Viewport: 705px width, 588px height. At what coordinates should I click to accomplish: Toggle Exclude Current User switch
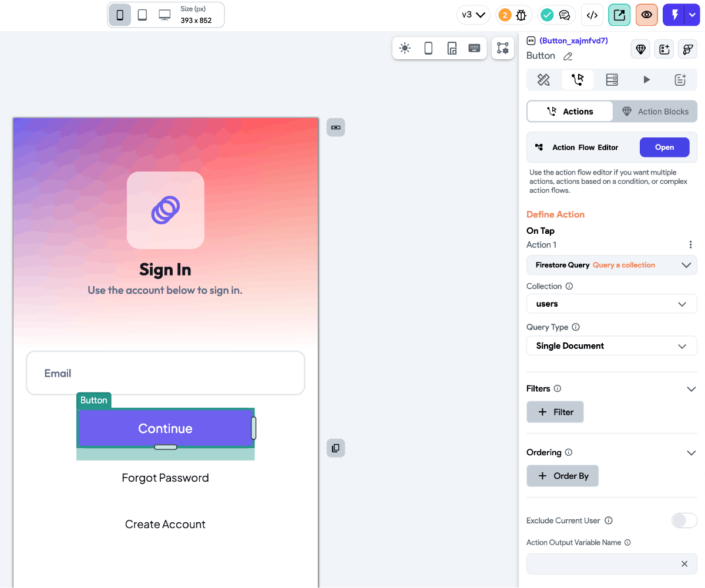pos(684,520)
